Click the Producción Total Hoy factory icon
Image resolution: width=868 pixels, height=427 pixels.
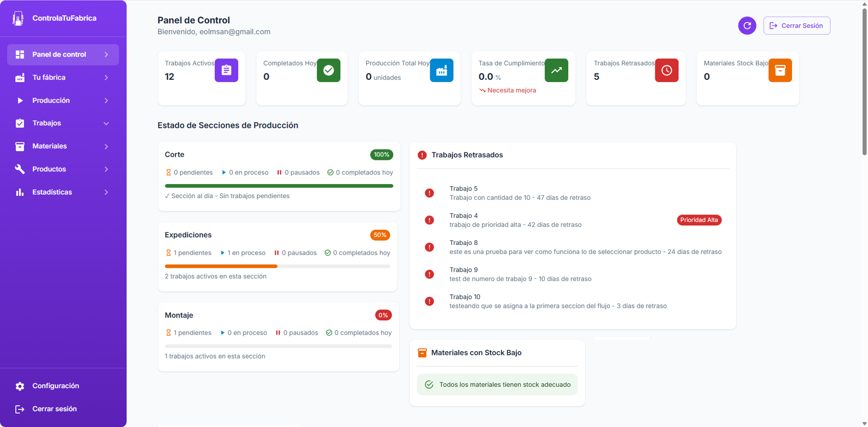[441, 70]
